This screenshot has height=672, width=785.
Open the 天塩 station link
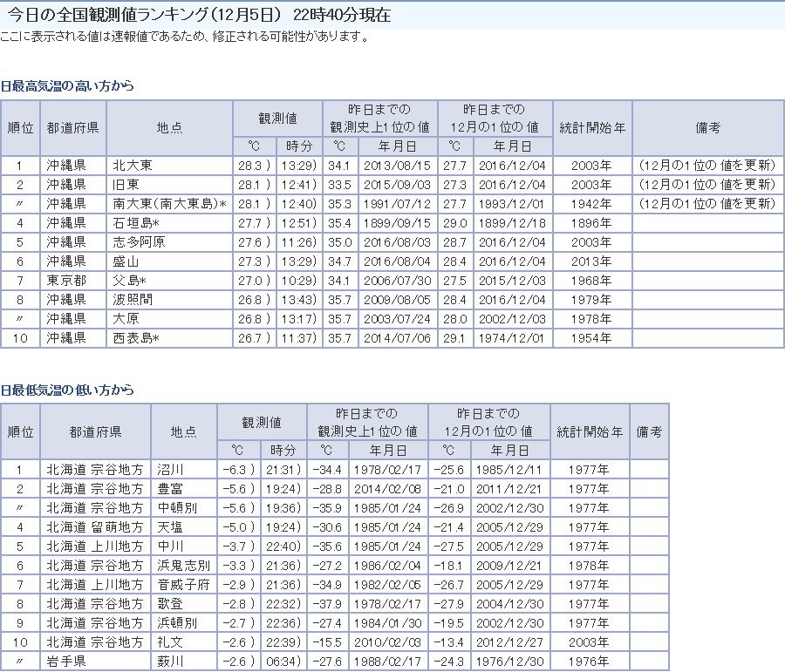coord(170,527)
